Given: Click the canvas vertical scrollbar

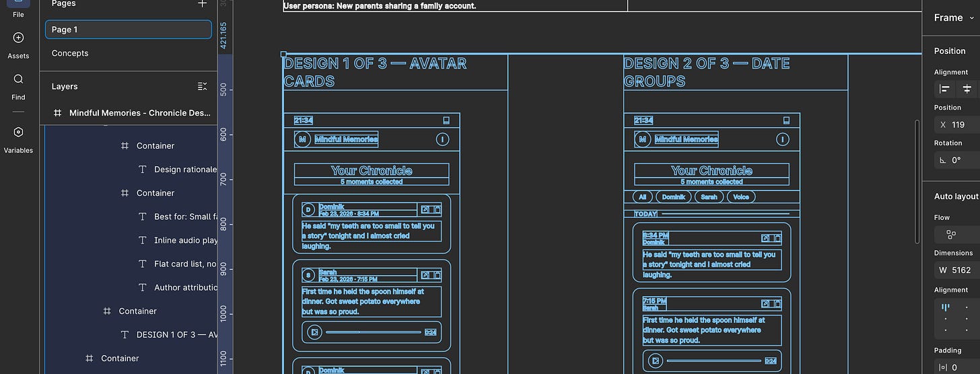Looking at the screenshot, I should pyautogui.click(x=916, y=182).
